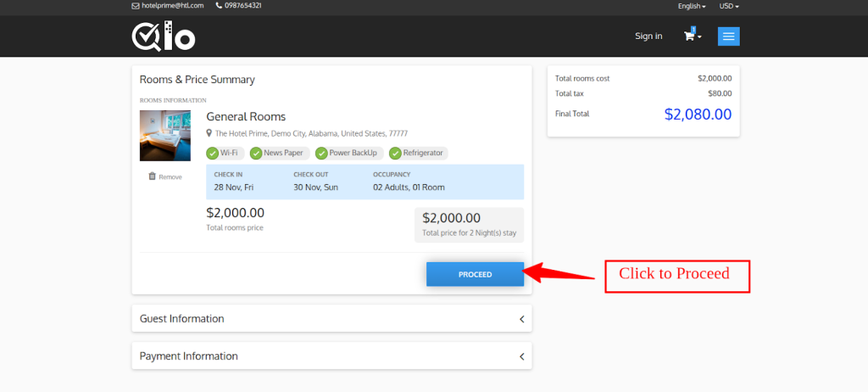The width and height of the screenshot is (868, 392).
Task: Click the Rooms & Price Summary heading
Action: click(197, 80)
